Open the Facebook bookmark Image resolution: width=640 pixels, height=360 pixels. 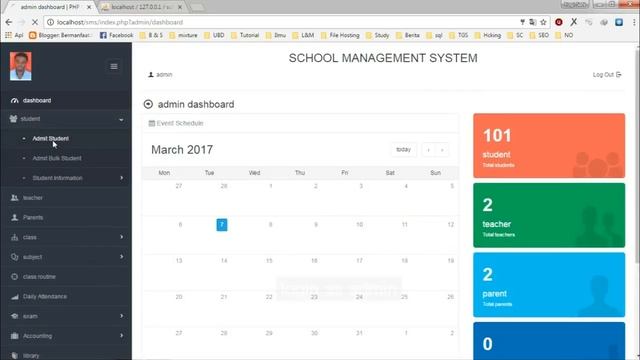pos(117,36)
